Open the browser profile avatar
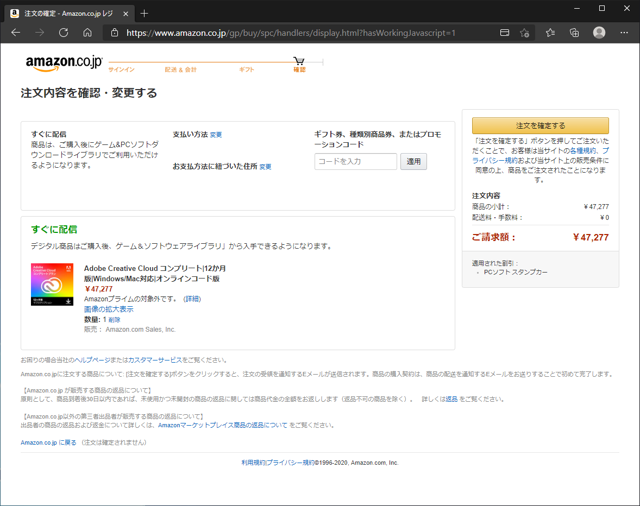Viewport: 640px width, 506px height. click(x=599, y=33)
